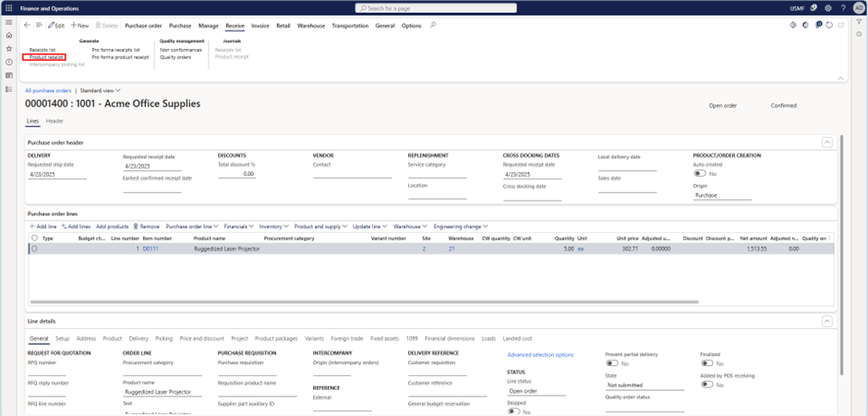Open related information icon below filter funnel
Image resolution: width=868 pixels, height=416 pixels.
859,34
